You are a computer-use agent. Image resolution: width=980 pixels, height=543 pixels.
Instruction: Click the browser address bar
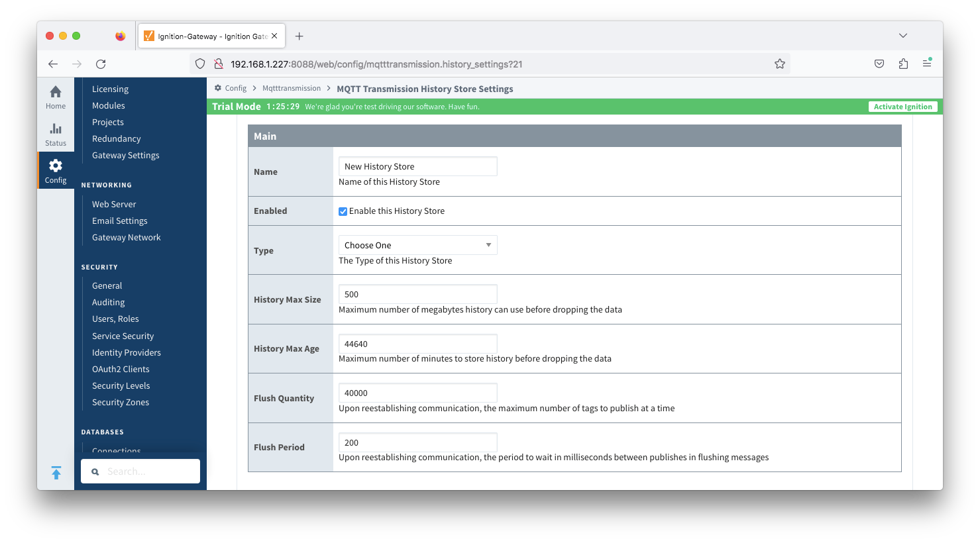(490, 64)
